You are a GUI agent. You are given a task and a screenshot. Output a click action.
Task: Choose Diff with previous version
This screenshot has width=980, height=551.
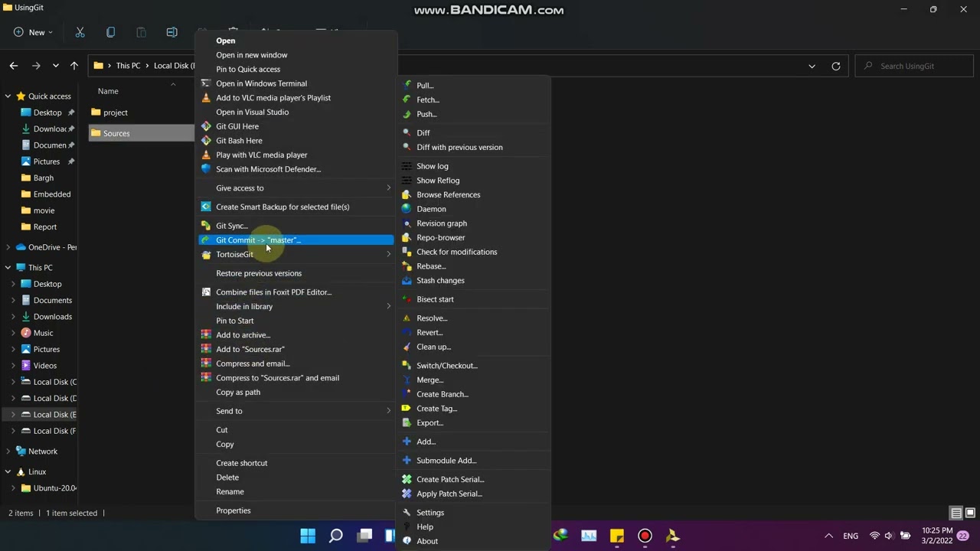pyautogui.click(x=473, y=147)
